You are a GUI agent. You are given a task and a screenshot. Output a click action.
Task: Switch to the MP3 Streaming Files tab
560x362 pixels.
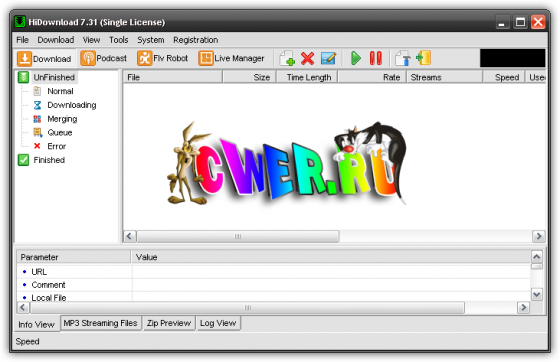(x=100, y=323)
